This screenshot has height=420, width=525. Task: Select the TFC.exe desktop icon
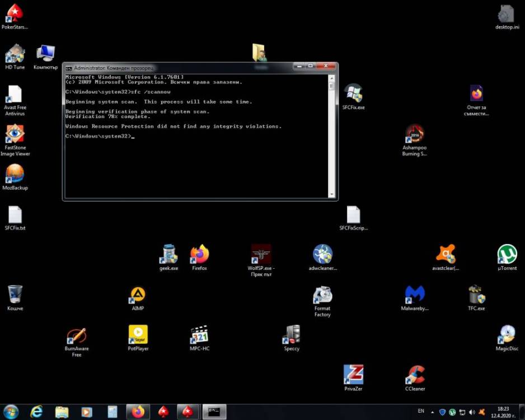[476, 298]
